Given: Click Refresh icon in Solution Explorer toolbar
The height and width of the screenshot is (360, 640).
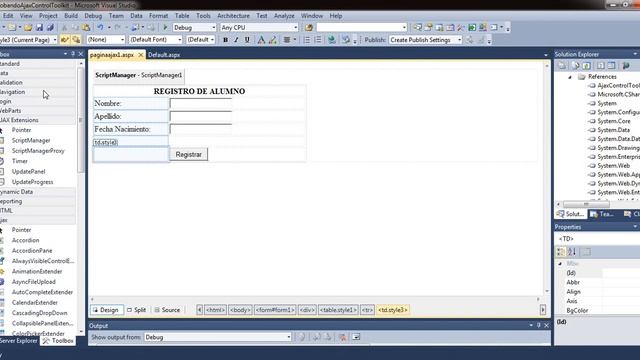Looking at the screenshot, I should (x=586, y=66).
